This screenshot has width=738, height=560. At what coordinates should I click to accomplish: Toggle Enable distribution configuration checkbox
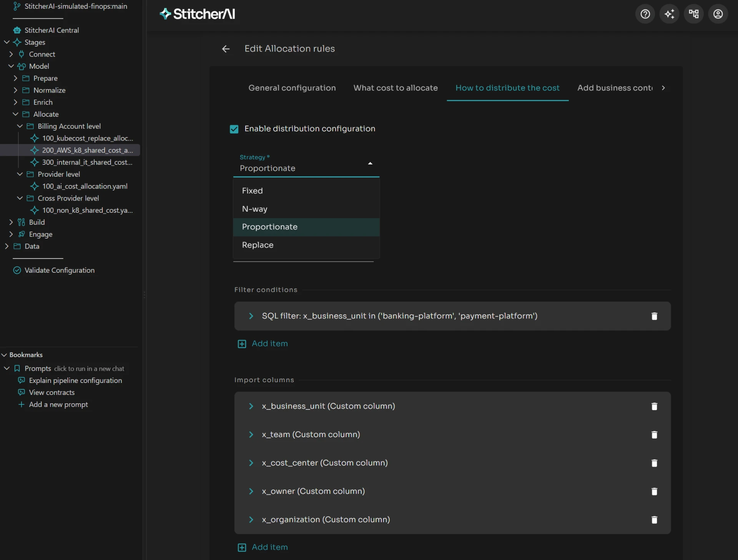click(x=234, y=129)
